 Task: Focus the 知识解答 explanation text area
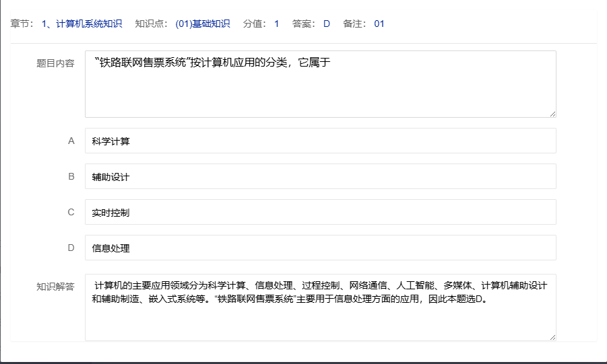[320, 307]
